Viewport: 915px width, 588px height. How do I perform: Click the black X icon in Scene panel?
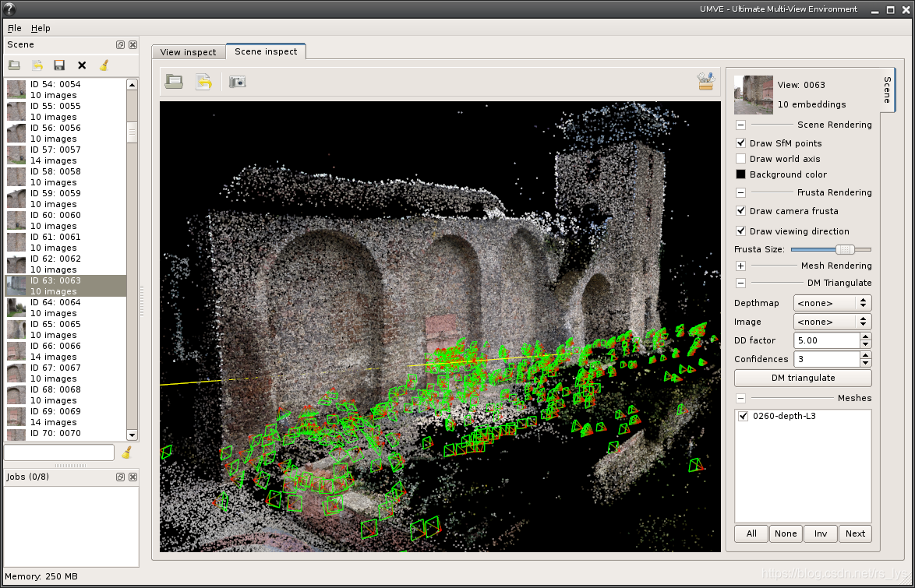(x=82, y=65)
